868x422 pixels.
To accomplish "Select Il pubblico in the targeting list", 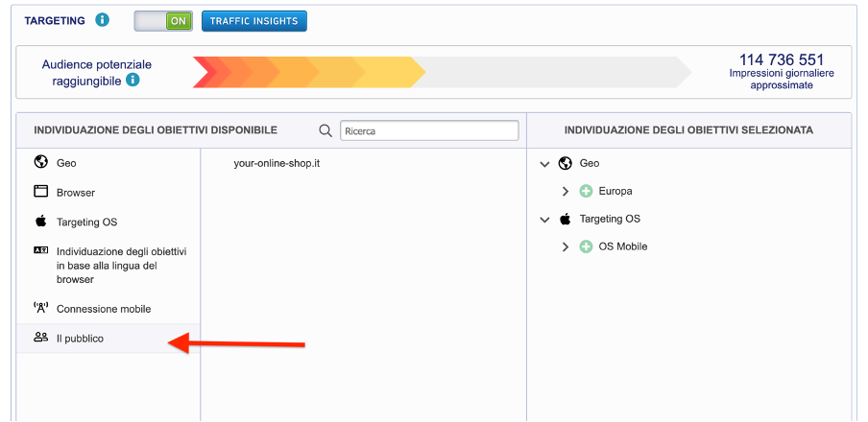I will 81,339.
